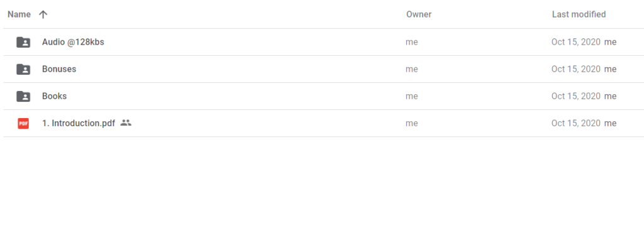The image size is (644, 228).
Task: Click the shared people icon beside Introduction.pdf
Action: click(x=126, y=122)
